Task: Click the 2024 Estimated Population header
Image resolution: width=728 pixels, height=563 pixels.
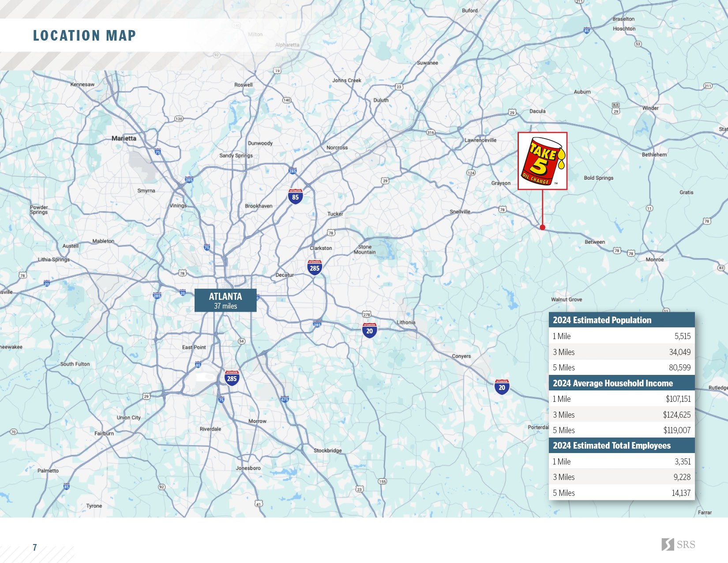Action: coord(621,320)
